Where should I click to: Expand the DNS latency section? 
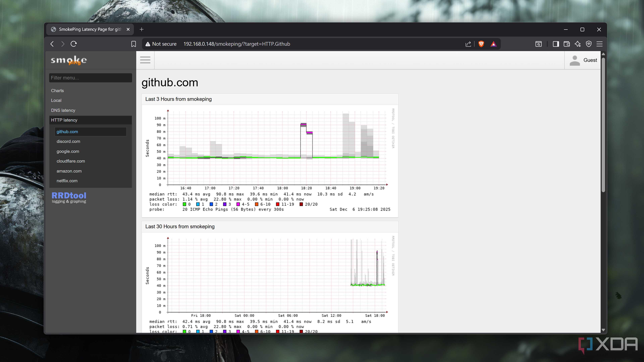coord(63,110)
